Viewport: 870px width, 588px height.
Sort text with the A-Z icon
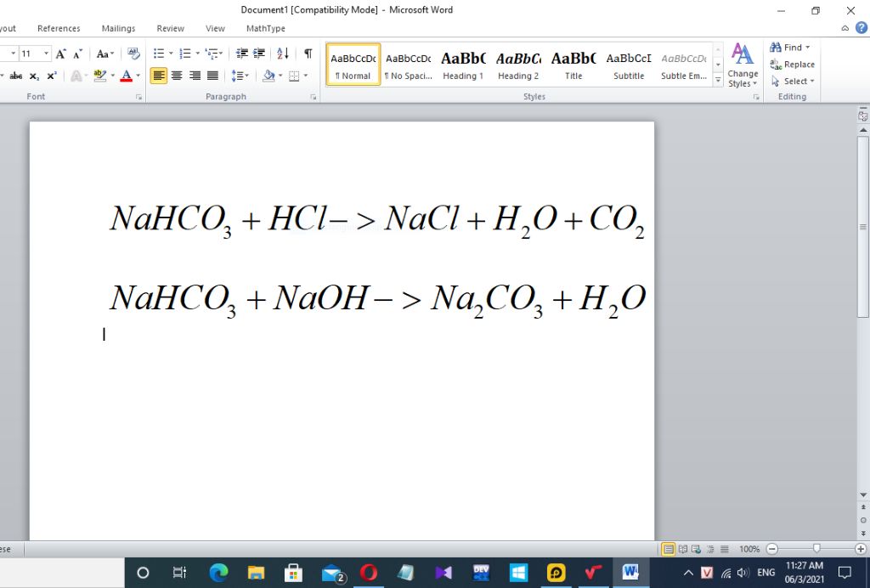click(283, 54)
